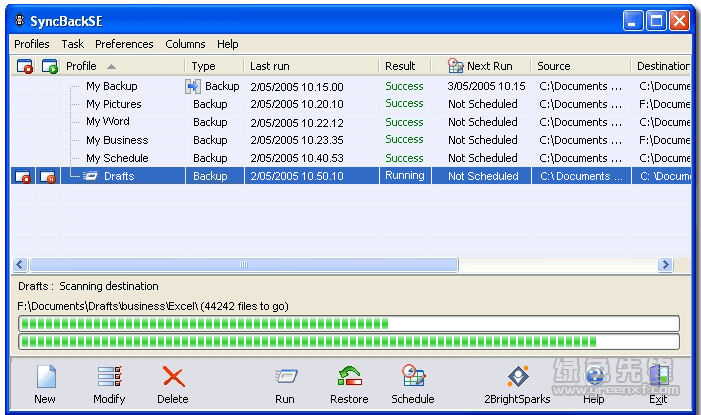Open the Help menu in menu bar

click(x=228, y=44)
